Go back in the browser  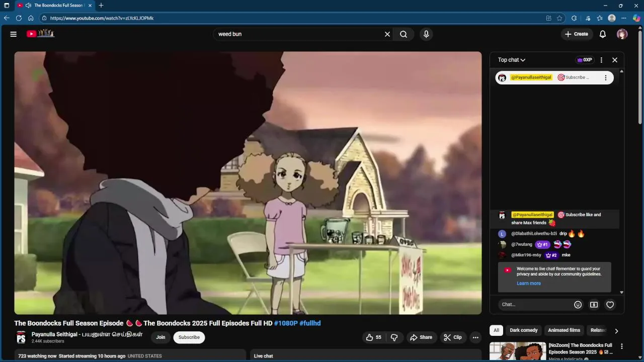click(x=7, y=18)
